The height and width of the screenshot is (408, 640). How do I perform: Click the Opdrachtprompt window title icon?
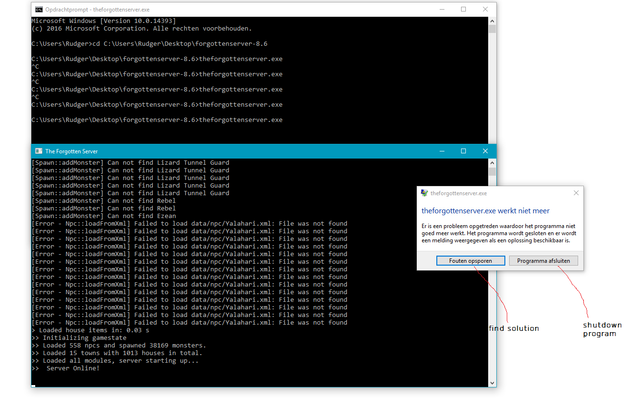pos(39,9)
